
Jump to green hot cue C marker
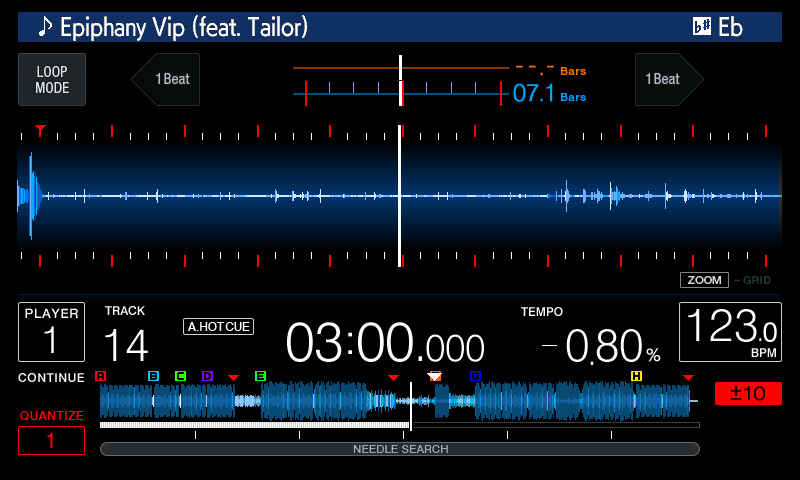(x=180, y=376)
